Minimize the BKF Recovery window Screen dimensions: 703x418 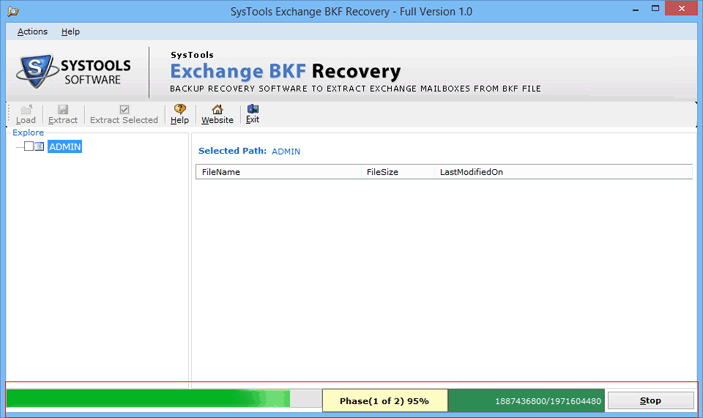point(635,9)
